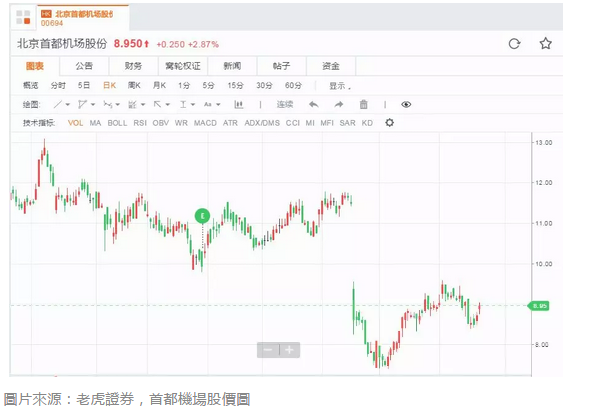595x414 pixels.
Task: Switch to the 资金 capital flow tab
Action: click(x=331, y=66)
